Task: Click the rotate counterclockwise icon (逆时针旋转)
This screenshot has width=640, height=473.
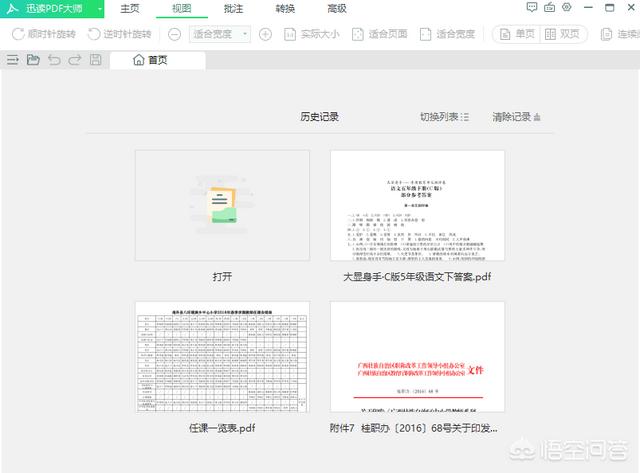Action: 94,34
